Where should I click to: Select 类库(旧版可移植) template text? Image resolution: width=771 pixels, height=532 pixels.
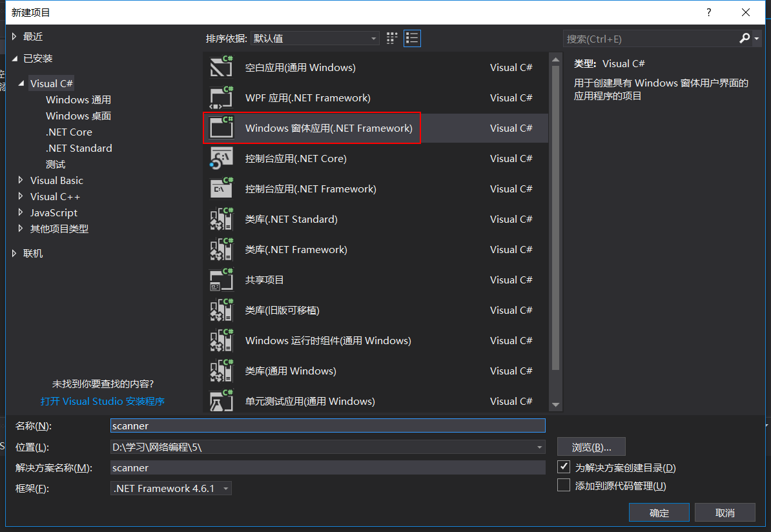[282, 311]
